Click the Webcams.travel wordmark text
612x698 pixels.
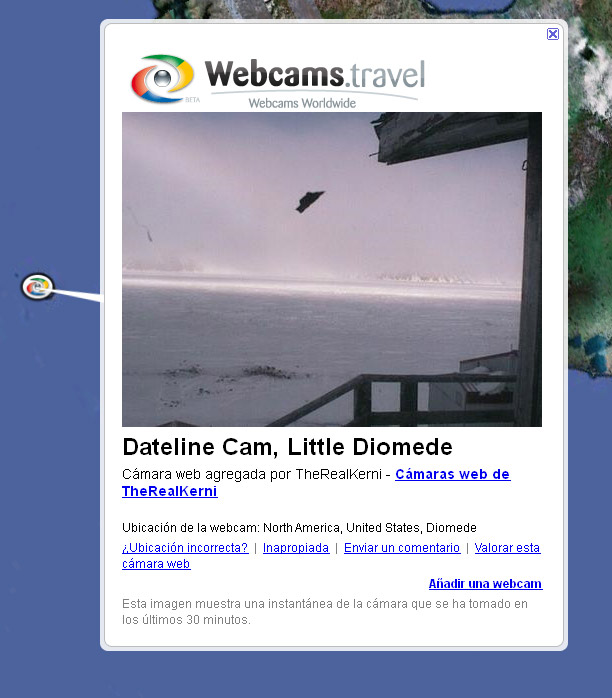point(315,74)
